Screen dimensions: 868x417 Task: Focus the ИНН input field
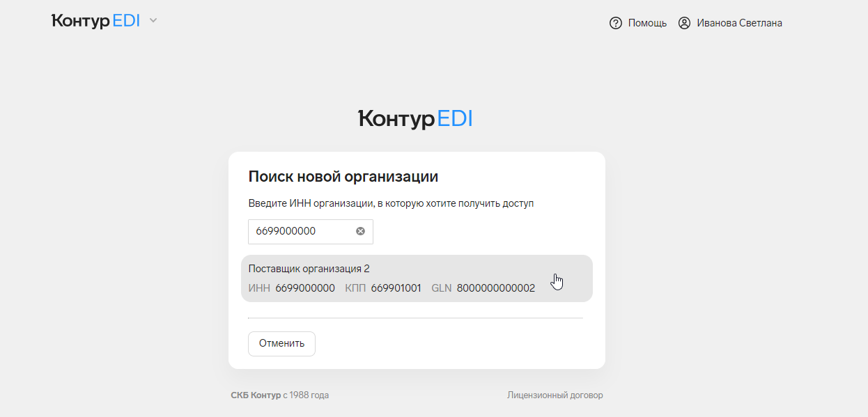tap(311, 232)
